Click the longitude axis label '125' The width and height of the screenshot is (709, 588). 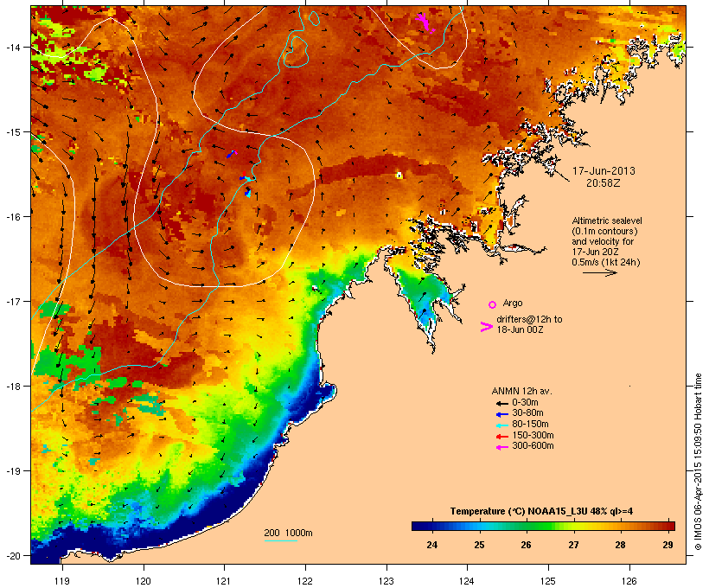coord(548,581)
